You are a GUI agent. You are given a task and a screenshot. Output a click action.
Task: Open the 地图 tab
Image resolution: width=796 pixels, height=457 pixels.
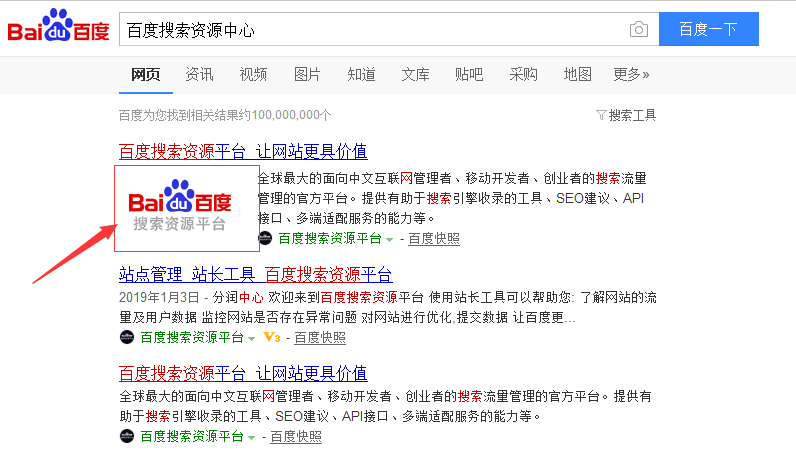coord(577,74)
